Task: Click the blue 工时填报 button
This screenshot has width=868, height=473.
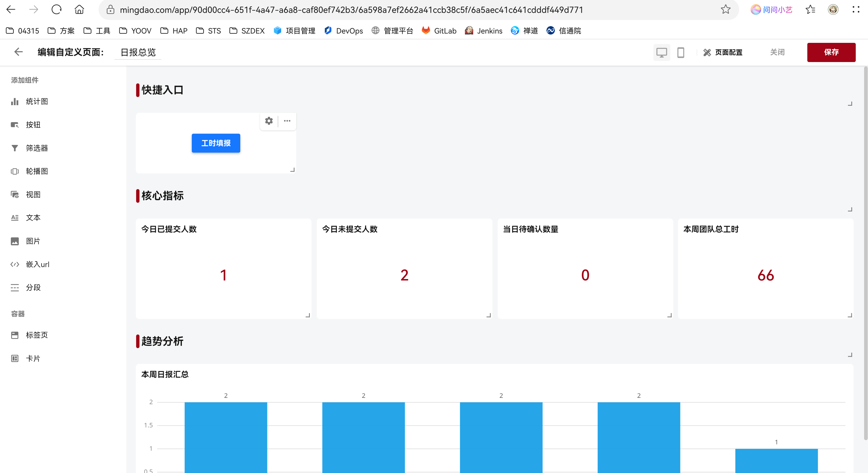Action: click(216, 143)
